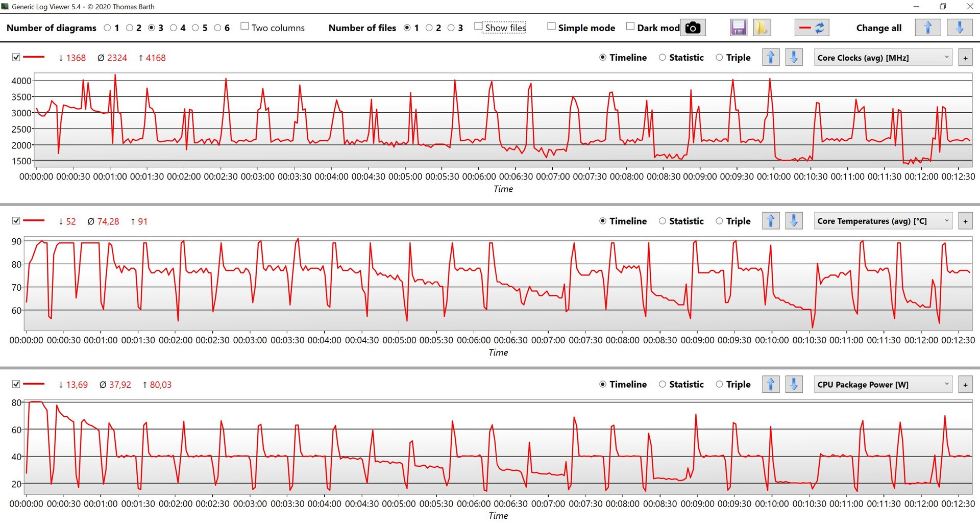This screenshot has height=530, width=980.
Task: Click the red line refresh icon
Action: [x=812, y=28]
